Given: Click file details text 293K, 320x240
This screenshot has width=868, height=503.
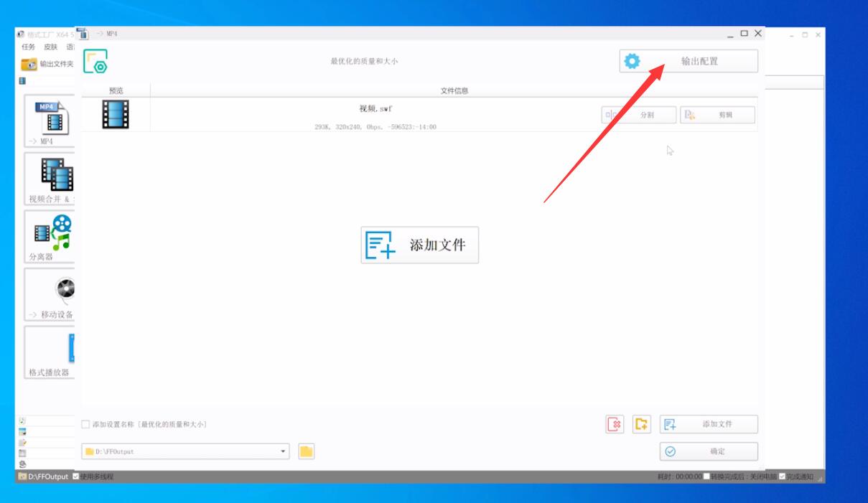Looking at the screenshot, I should (375, 127).
